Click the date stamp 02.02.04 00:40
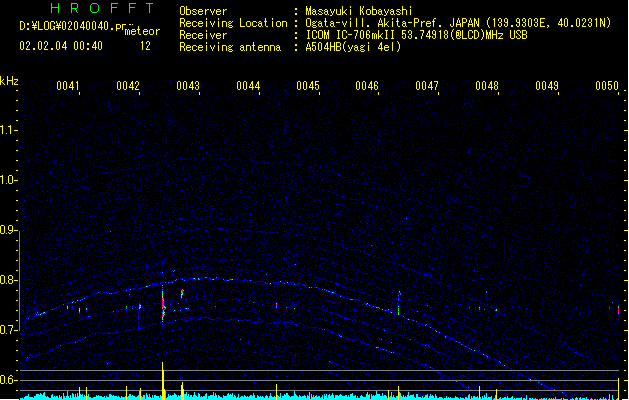629x400 pixels. [x=61, y=46]
